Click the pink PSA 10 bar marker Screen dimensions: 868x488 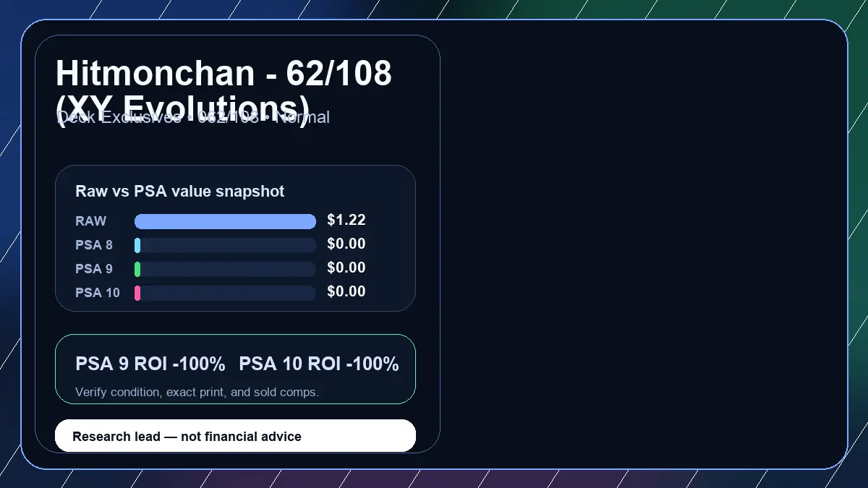(137, 293)
